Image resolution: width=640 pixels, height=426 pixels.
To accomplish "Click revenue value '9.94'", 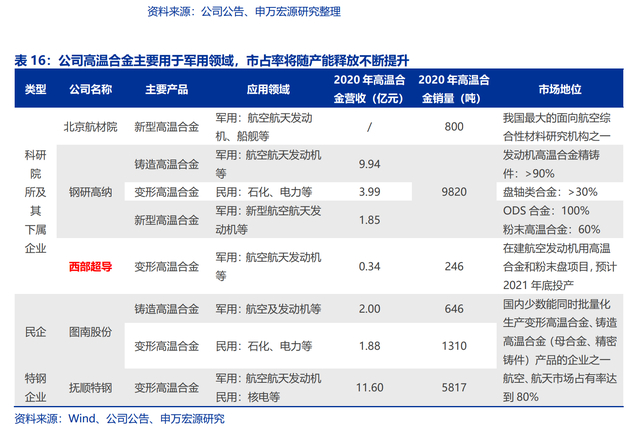I will click(x=369, y=164).
